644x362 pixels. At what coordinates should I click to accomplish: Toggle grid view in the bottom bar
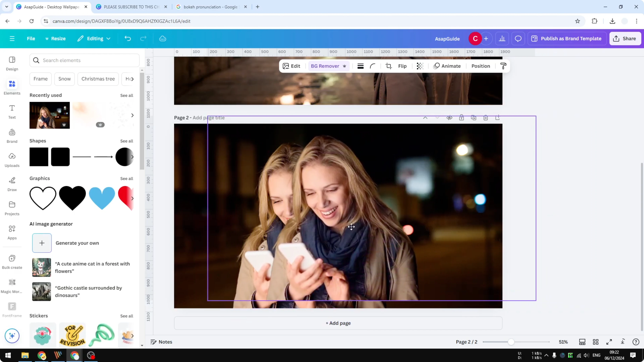click(596, 342)
